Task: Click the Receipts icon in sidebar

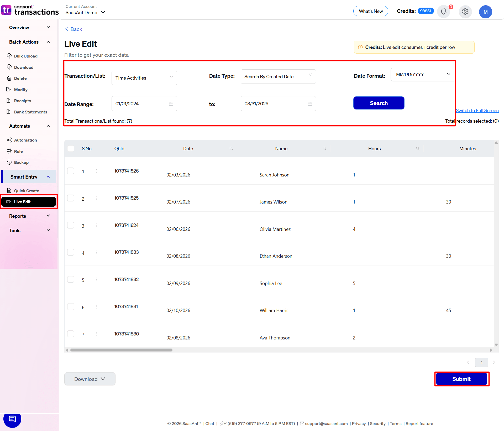Action: (9, 101)
